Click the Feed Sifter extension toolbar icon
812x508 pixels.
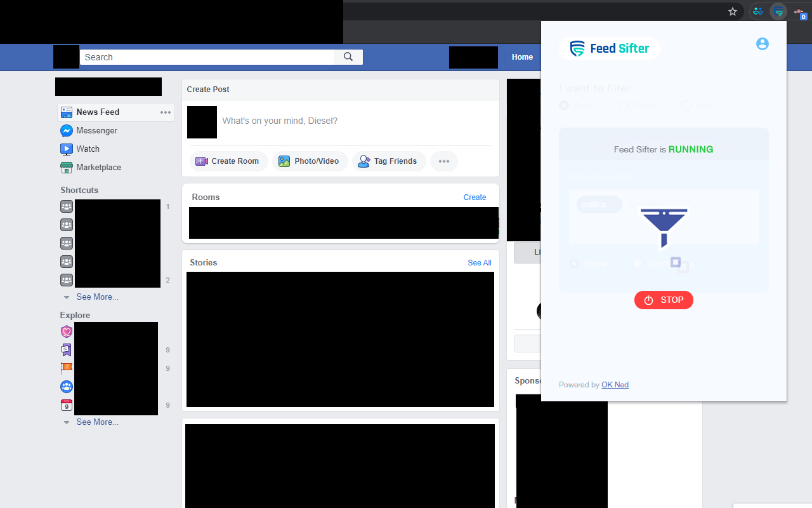pos(778,11)
